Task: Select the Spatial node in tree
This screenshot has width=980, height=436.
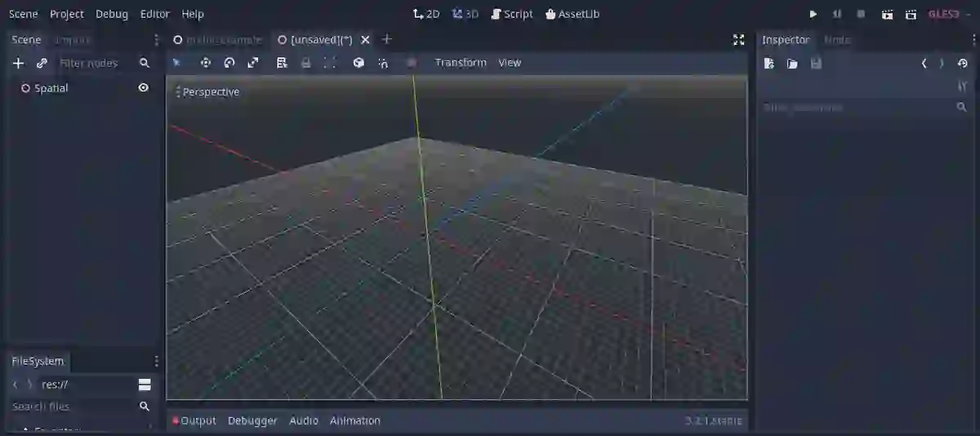Action: tap(51, 87)
